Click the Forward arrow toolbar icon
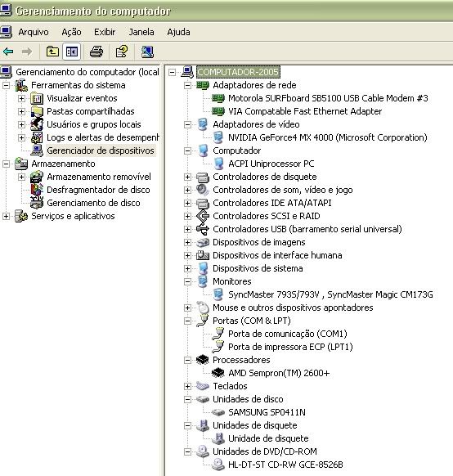Screen dimensions: 453x476 tap(27, 52)
